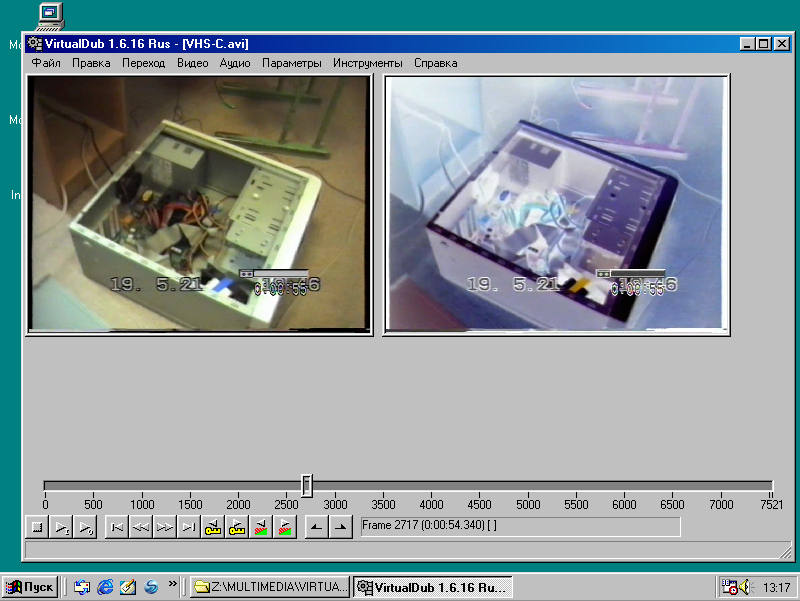This screenshot has height=601, width=800.
Task: Switch to Z:\MULTIMEDIA taskbar window
Action: (x=271, y=587)
